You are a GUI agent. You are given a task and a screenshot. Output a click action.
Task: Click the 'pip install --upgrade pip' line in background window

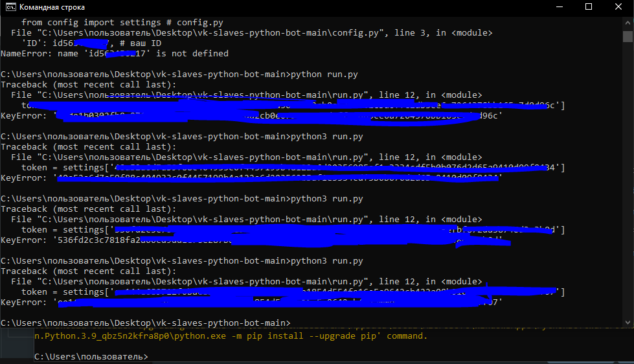231,336
